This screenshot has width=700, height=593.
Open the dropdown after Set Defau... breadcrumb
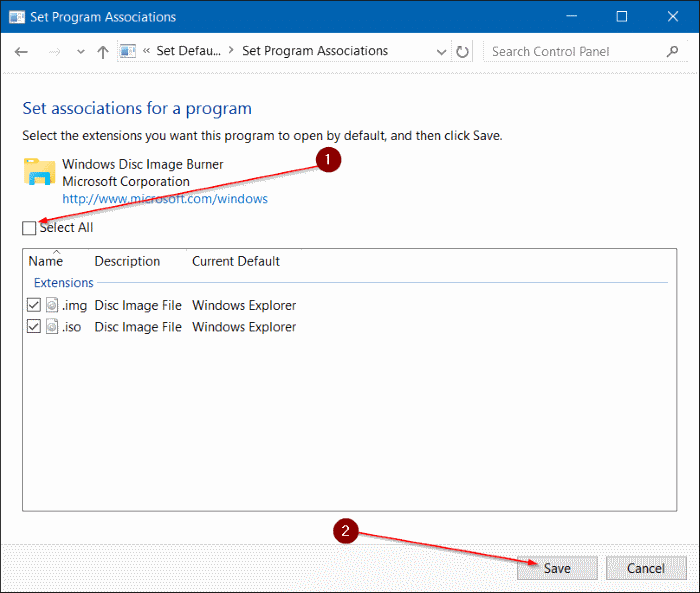pos(231,50)
